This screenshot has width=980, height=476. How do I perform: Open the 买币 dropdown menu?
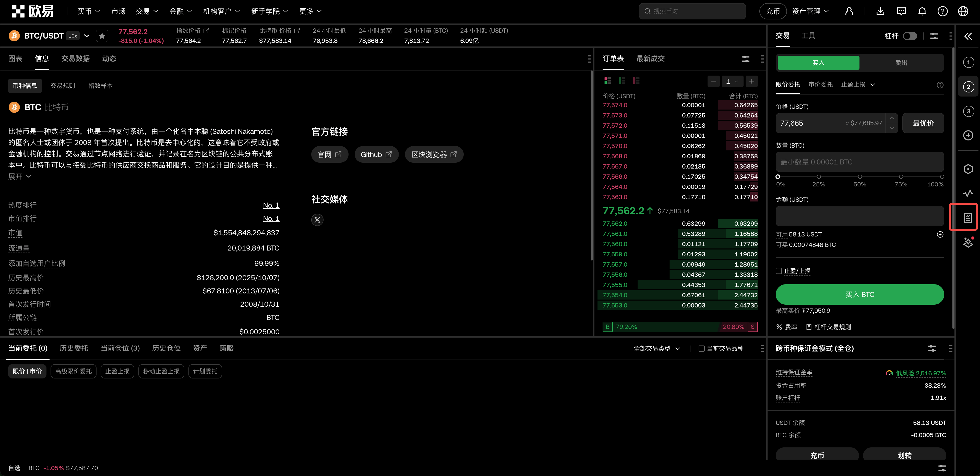pyautogui.click(x=89, y=11)
